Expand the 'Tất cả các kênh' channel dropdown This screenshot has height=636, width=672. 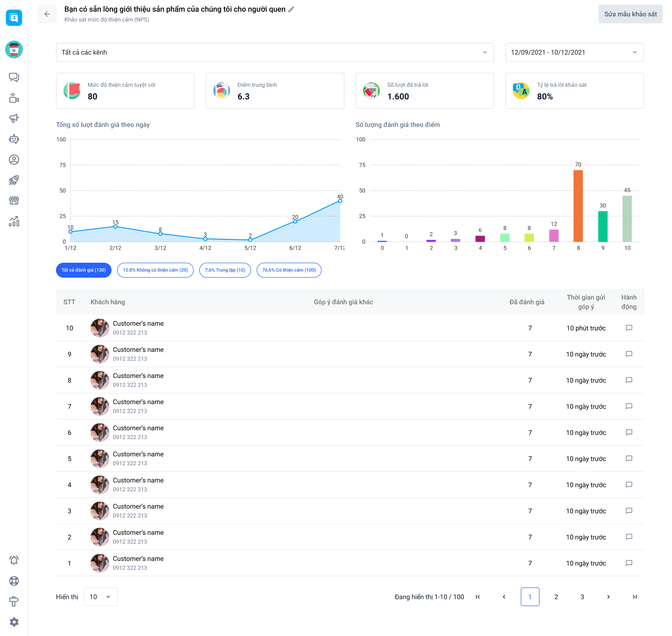[x=275, y=52]
